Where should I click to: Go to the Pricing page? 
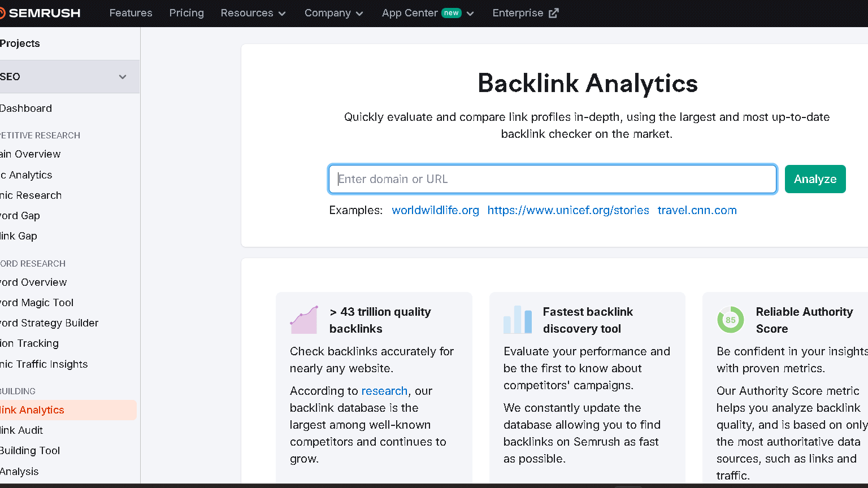[186, 13]
